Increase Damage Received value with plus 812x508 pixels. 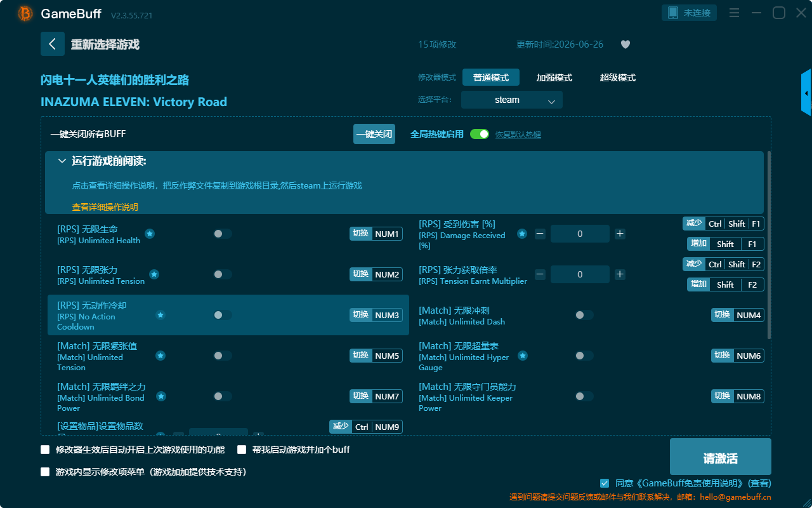620,234
